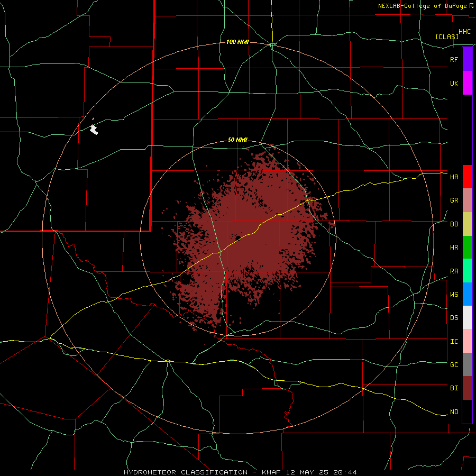Click the light green RA legend block
476x476 pixels.
[x=467, y=271]
